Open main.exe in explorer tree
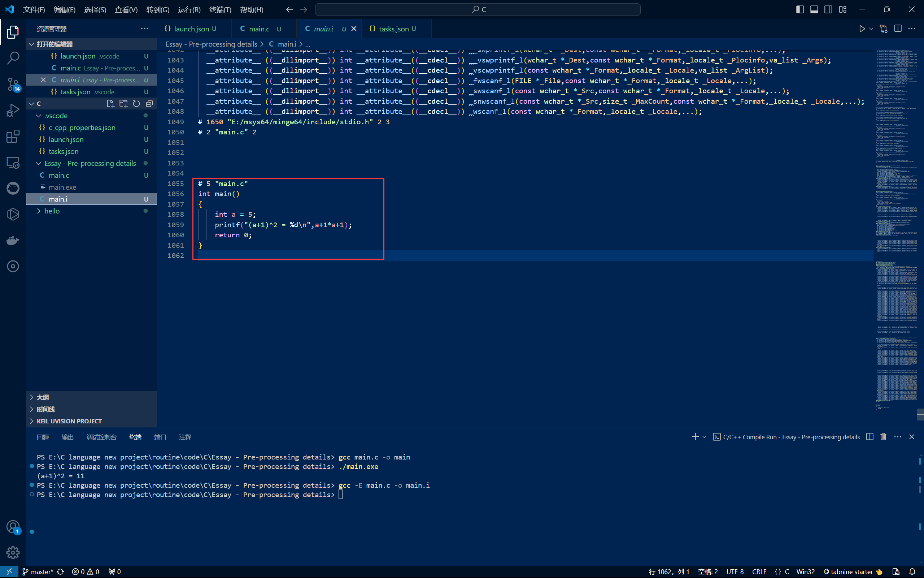Screen dimensions: 924x578 [92, 187]
